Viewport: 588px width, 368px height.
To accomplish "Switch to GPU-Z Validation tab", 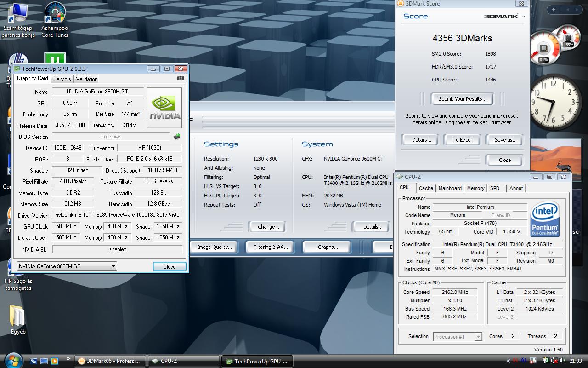I will pos(87,79).
